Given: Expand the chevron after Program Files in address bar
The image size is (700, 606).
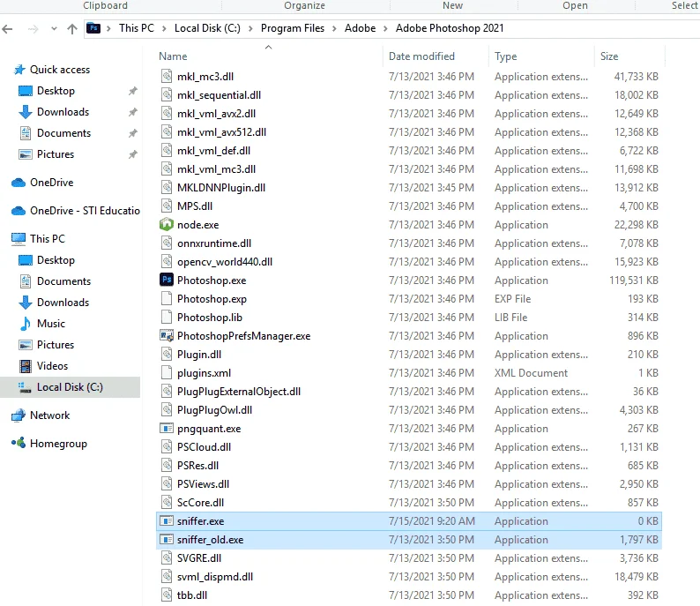Looking at the screenshot, I should (334, 28).
